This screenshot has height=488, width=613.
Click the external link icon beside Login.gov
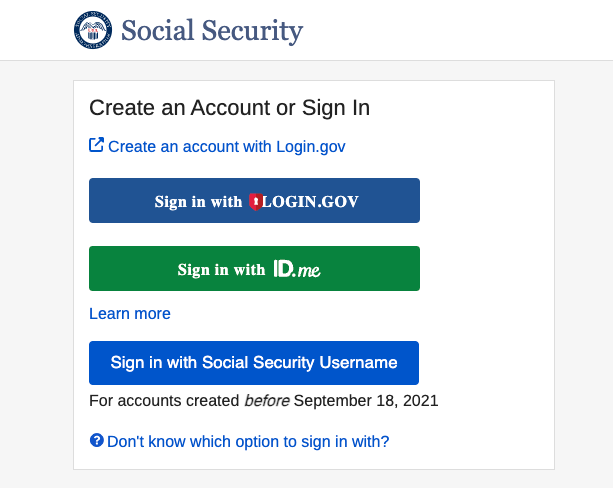(96, 145)
